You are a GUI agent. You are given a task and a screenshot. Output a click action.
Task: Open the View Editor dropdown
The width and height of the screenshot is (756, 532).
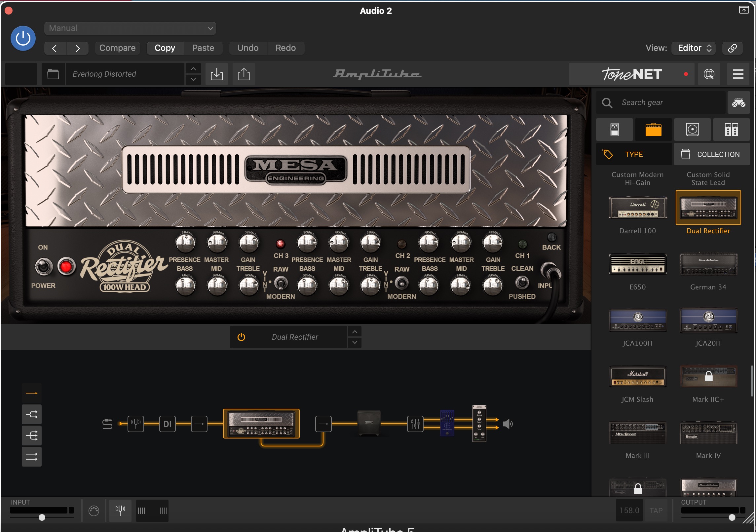pos(694,48)
